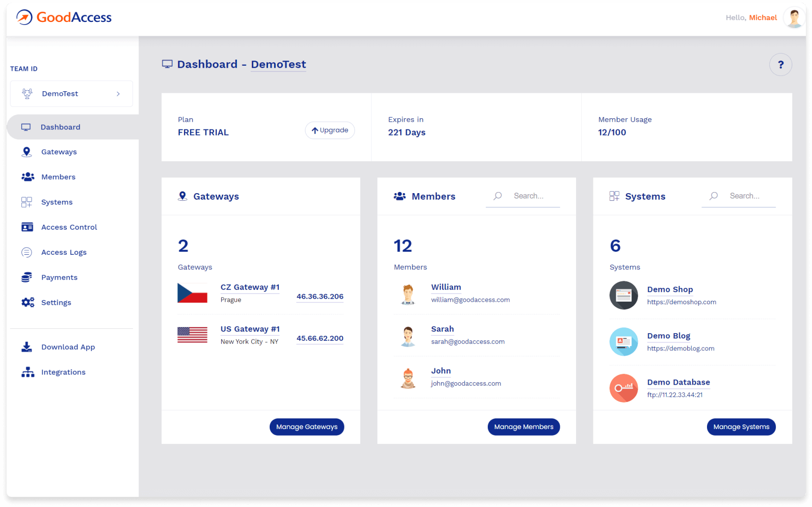This screenshot has height=507, width=812.
Task: Click the GoodAccess logo
Action: tap(64, 17)
